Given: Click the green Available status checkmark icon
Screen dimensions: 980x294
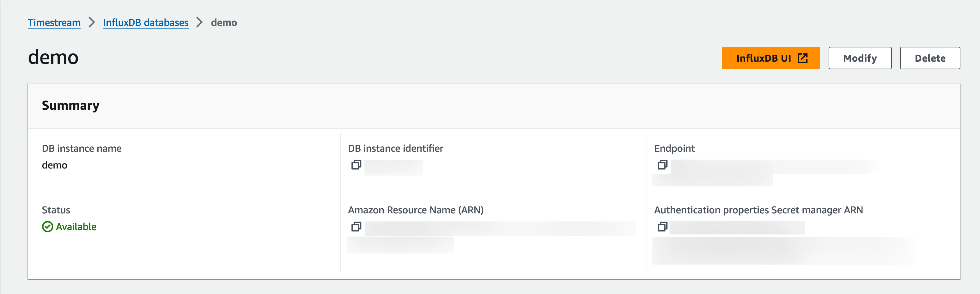Looking at the screenshot, I should click(47, 227).
